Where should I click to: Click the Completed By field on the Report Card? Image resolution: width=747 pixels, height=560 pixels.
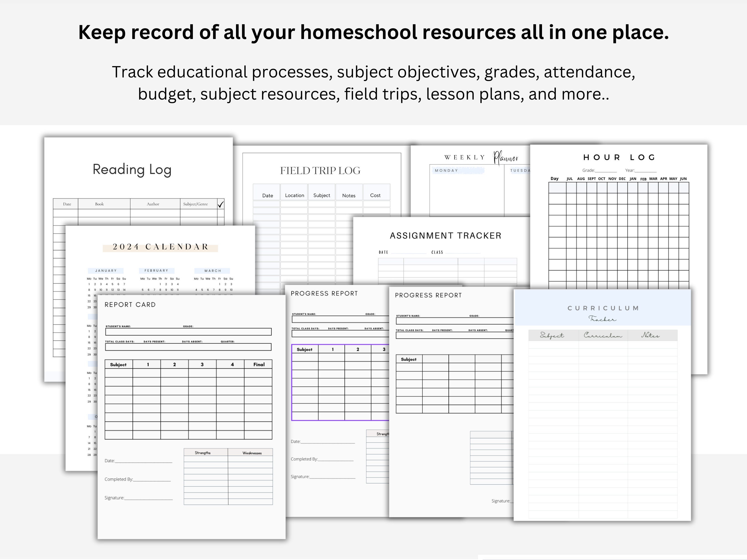138,479
